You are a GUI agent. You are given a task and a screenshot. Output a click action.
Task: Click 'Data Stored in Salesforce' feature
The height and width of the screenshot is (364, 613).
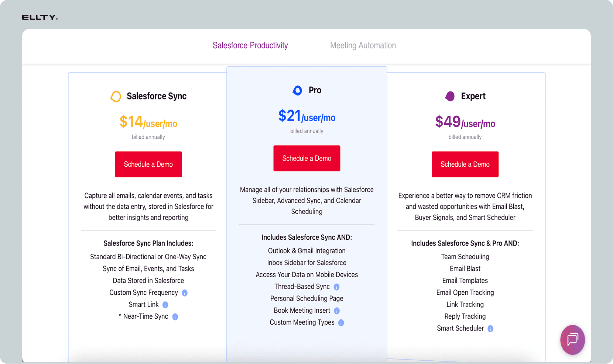[x=148, y=281]
